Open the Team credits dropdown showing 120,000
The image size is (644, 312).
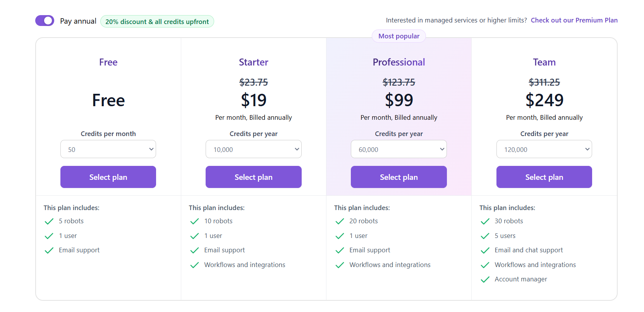544,149
